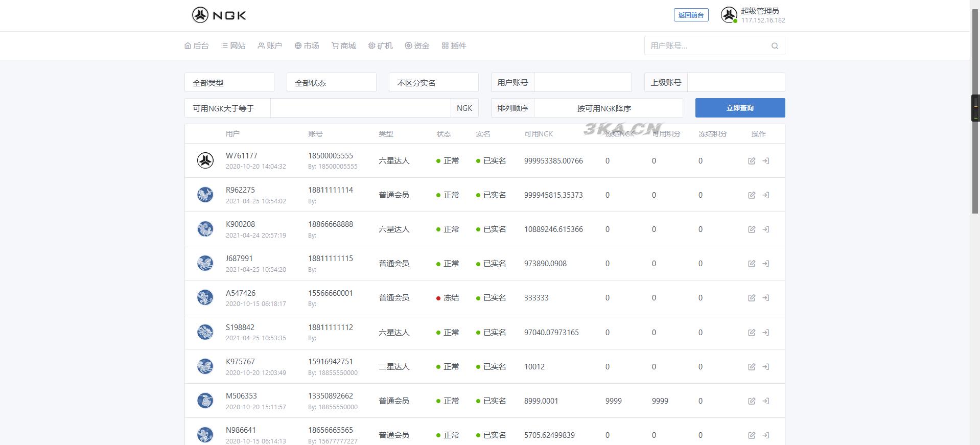
Task: Click the login-as icon for user R962275
Action: (765, 195)
